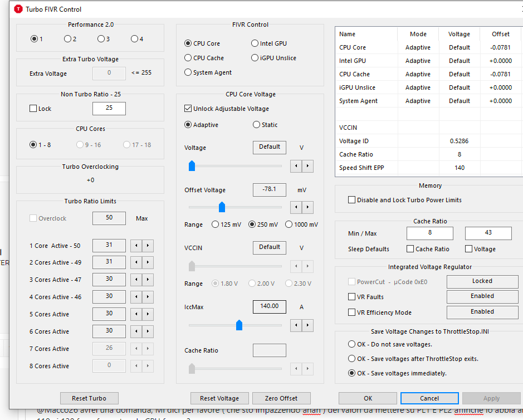Viewport: 523px width, 420px height.
Task: Decrease 3 Cores Active ratio with left arrow
Action: tap(136, 280)
